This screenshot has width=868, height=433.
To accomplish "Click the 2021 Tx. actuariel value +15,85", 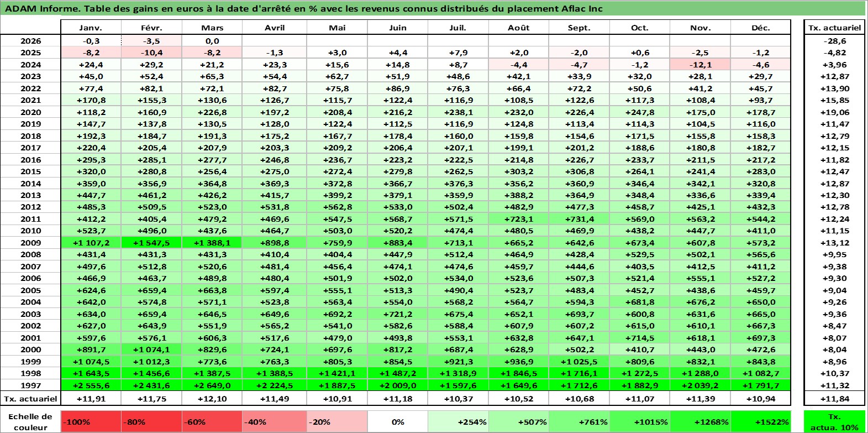I will (x=835, y=100).
